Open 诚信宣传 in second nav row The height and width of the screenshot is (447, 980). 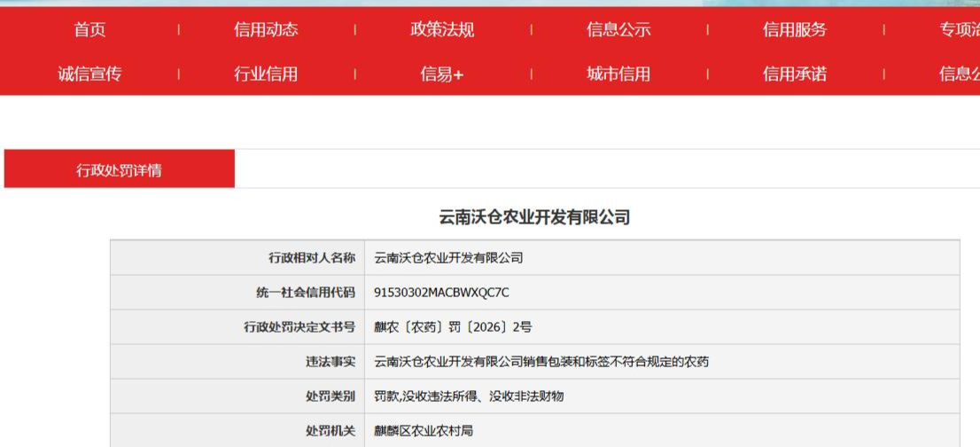90,74
